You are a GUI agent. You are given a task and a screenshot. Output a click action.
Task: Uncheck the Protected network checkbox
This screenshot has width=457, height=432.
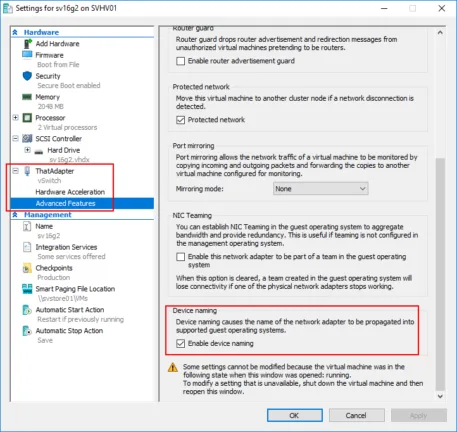tap(180, 120)
